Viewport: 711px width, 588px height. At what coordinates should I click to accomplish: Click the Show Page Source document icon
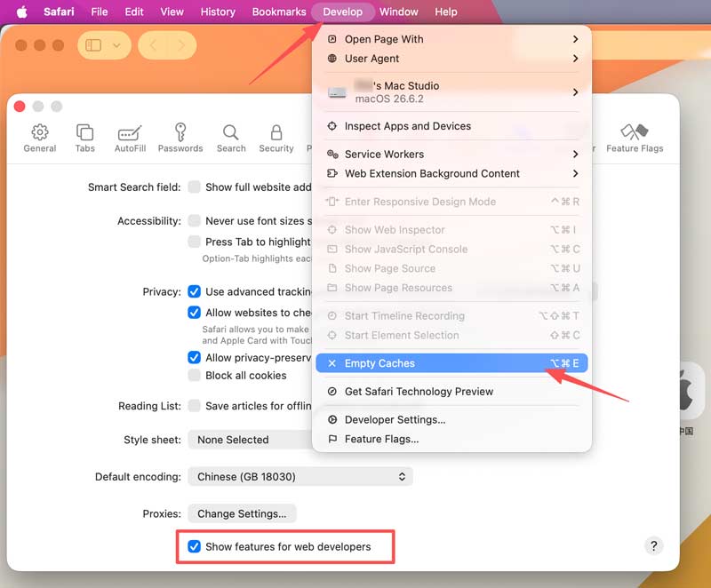tap(332, 268)
